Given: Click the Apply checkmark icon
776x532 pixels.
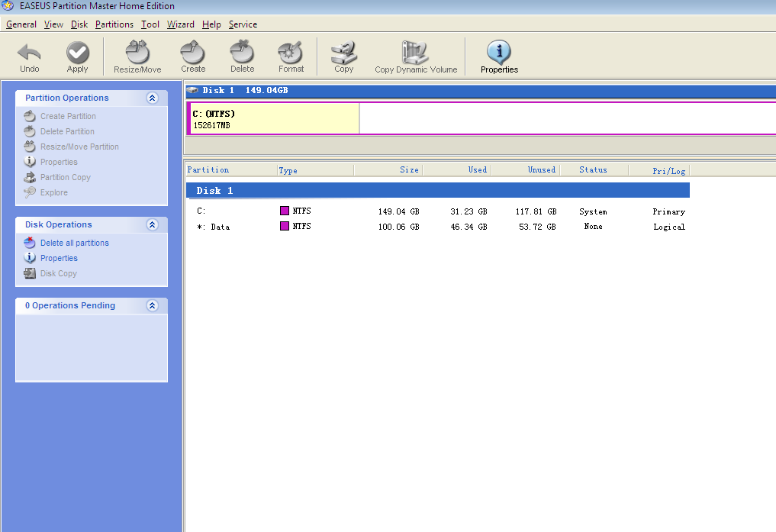Looking at the screenshot, I should pyautogui.click(x=77, y=53).
